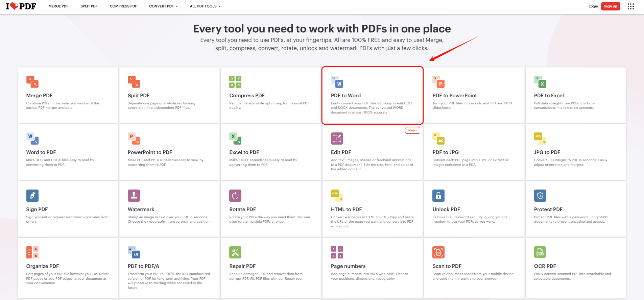This screenshot has height=300, width=644.
Task: Open the PDF to JPG title link
Action: coord(446,152)
